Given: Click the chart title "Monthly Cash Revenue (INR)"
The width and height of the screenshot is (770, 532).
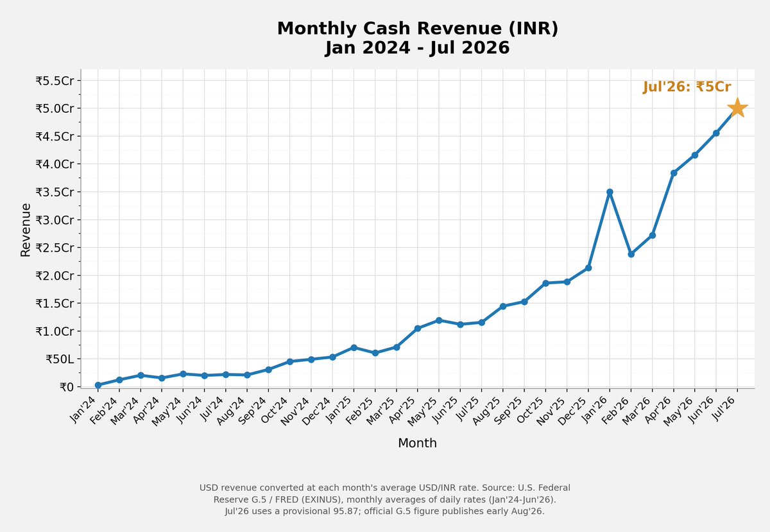Looking at the screenshot, I should click(418, 29).
